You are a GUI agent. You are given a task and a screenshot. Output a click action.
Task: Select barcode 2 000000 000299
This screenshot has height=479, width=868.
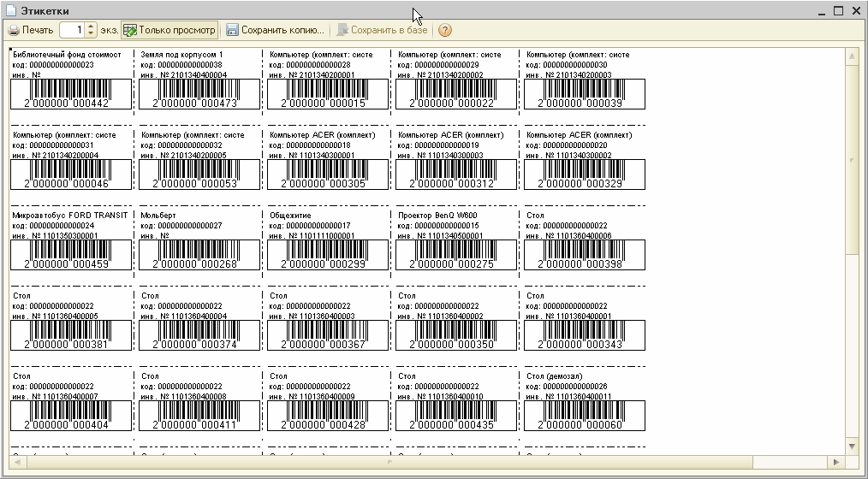point(328,255)
